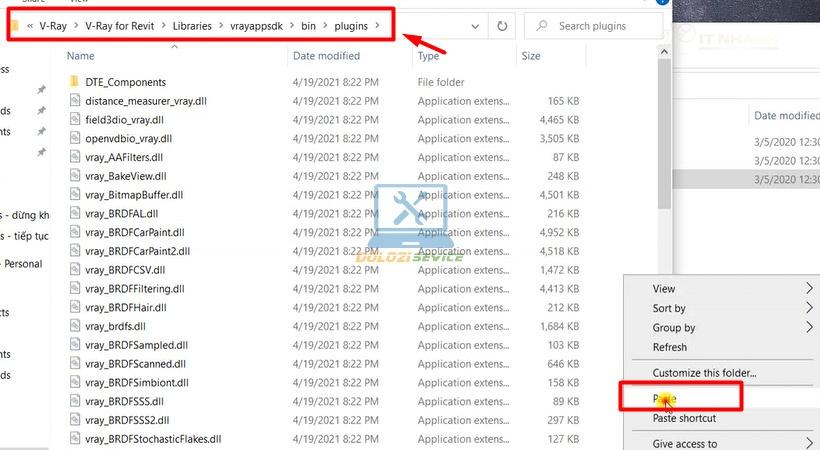This screenshot has height=450, width=820.
Task: Sort by the Date modified column header
Action: tap(326, 55)
